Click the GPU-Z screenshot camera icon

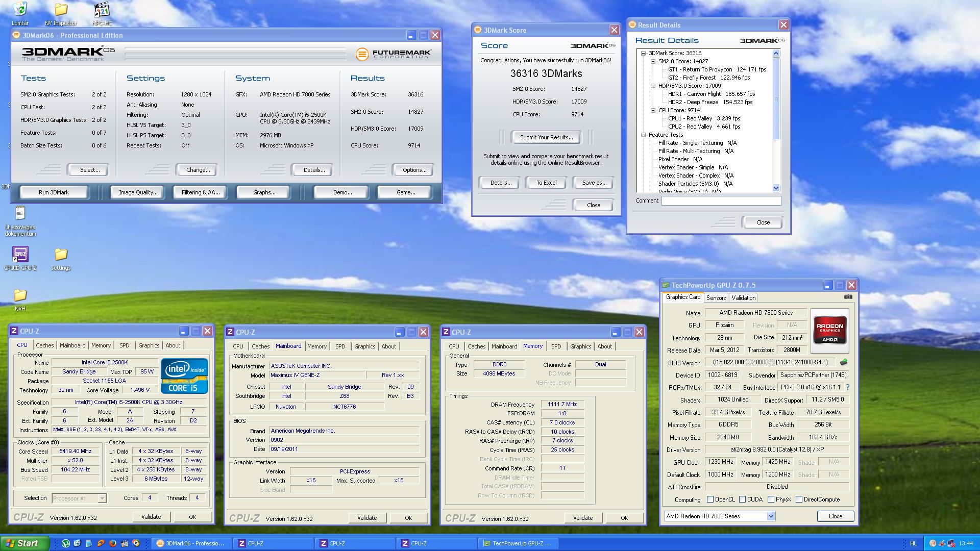pos(848,297)
